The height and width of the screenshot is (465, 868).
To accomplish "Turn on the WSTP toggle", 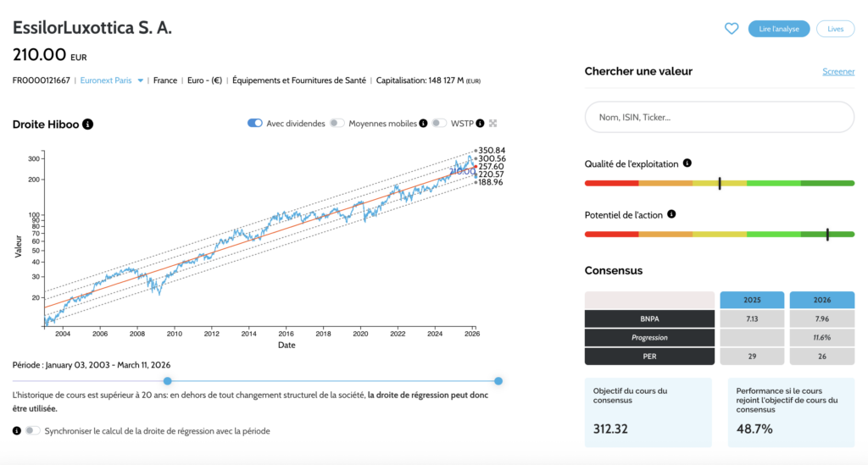I will (438, 124).
